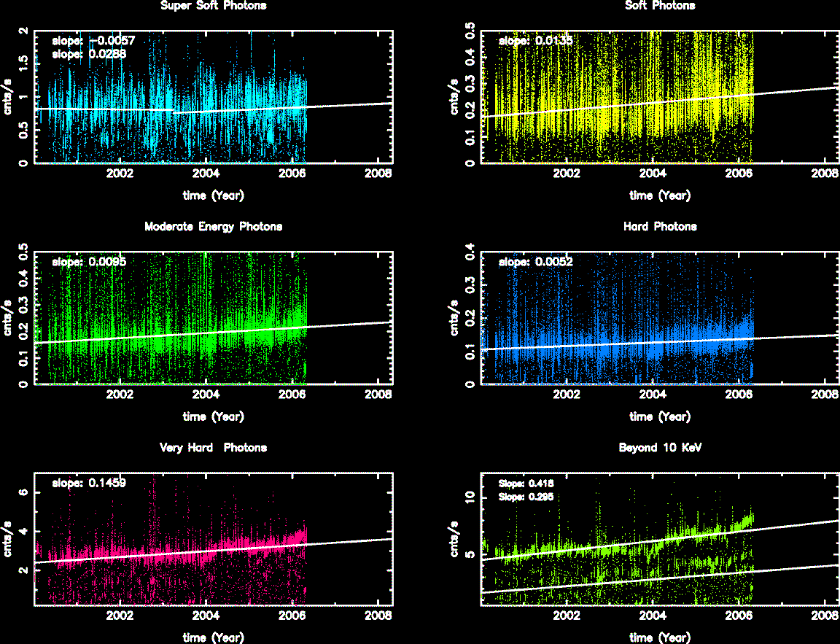Image resolution: width=840 pixels, height=644 pixels.
Task: Click the slope 0.0135 label in Soft Photons
Action: [x=536, y=41]
